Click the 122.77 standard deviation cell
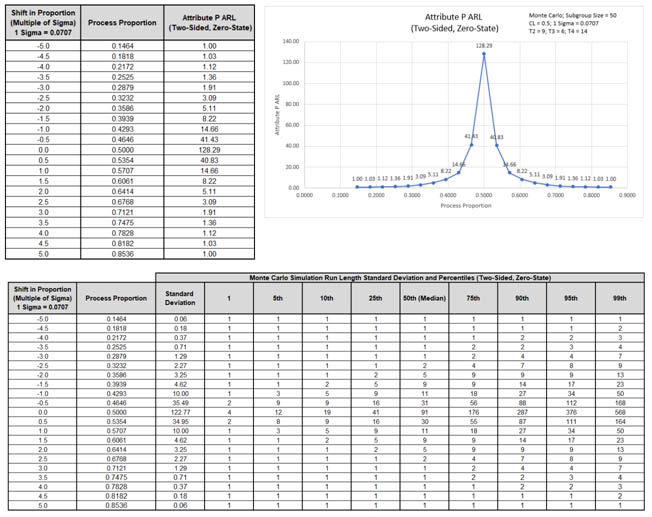 [x=180, y=410]
